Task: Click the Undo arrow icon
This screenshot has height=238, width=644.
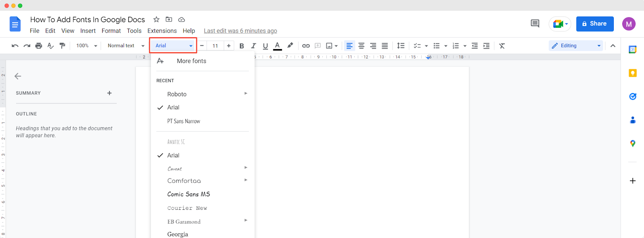Action: pyautogui.click(x=15, y=46)
